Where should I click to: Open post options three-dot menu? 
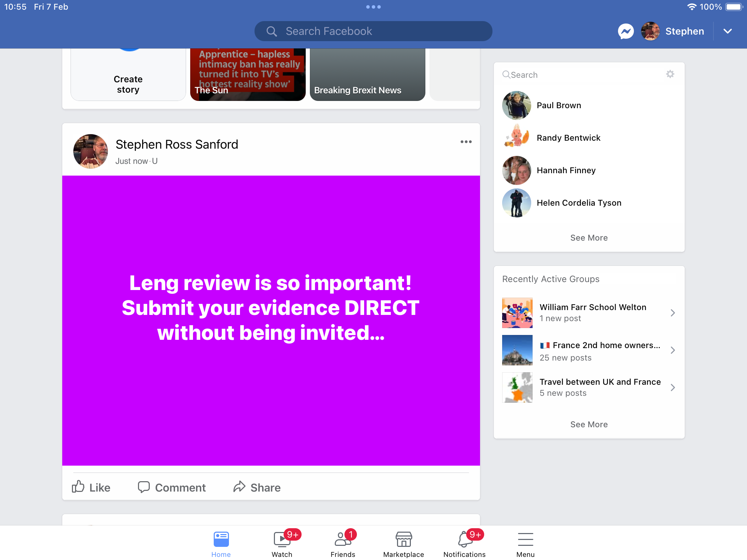466,142
